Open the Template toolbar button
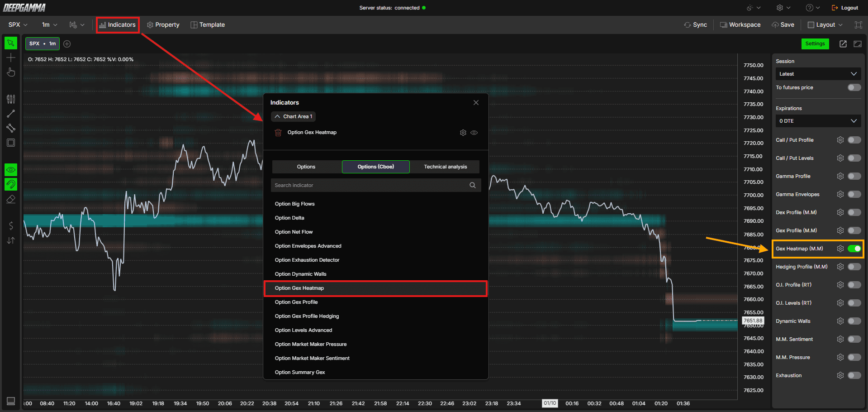Viewport: 868px width, 412px height. (x=208, y=25)
